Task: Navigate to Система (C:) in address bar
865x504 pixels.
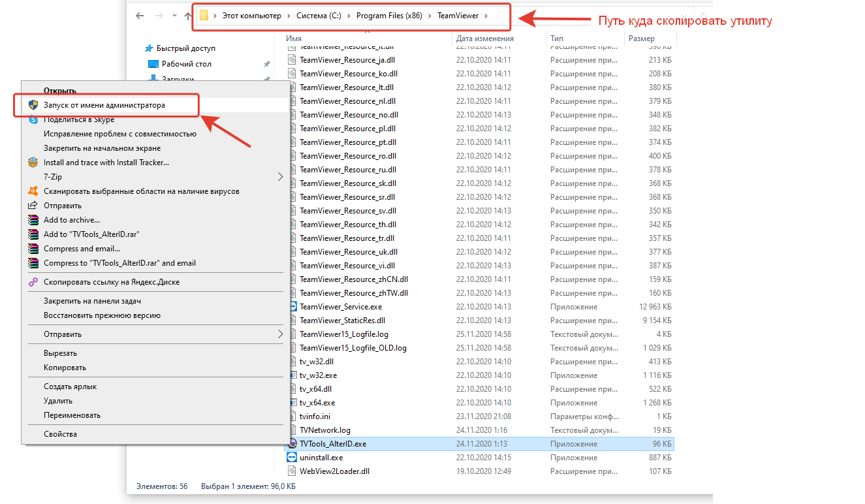Action: coord(319,15)
